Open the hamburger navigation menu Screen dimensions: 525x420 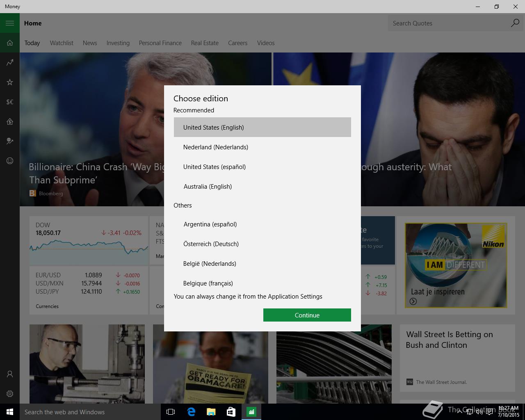coord(10,23)
